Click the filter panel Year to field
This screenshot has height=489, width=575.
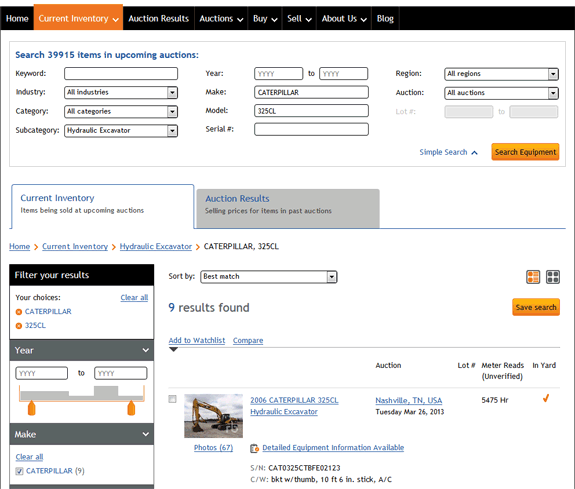click(x=121, y=373)
